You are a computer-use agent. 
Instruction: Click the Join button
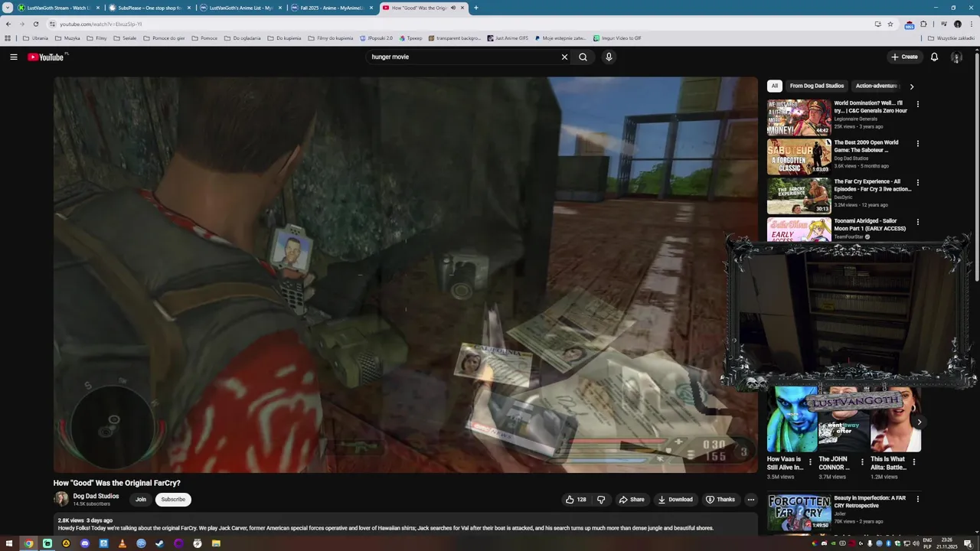click(141, 500)
